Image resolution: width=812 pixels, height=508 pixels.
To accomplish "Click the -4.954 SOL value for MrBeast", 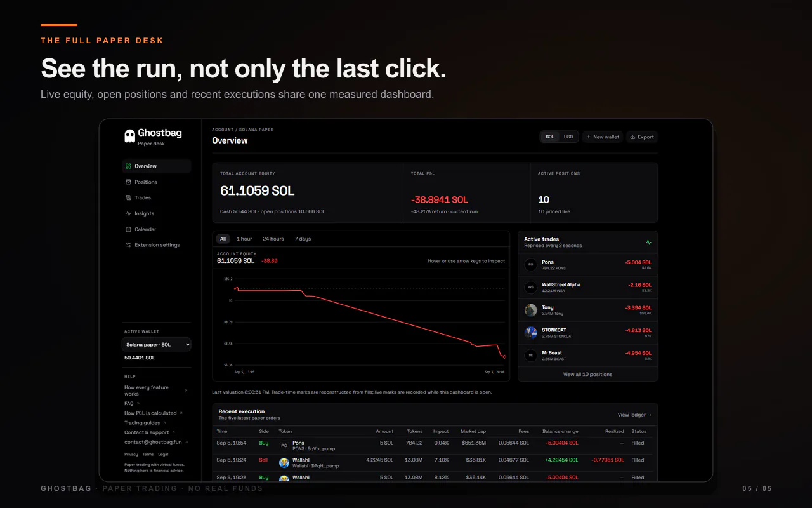I will [x=638, y=353].
